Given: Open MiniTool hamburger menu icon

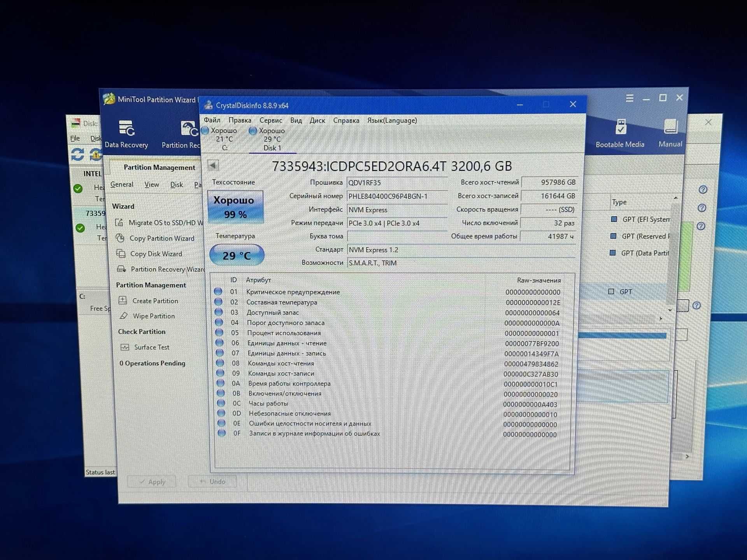Looking at the screenshot, I should tap(630, 98).
